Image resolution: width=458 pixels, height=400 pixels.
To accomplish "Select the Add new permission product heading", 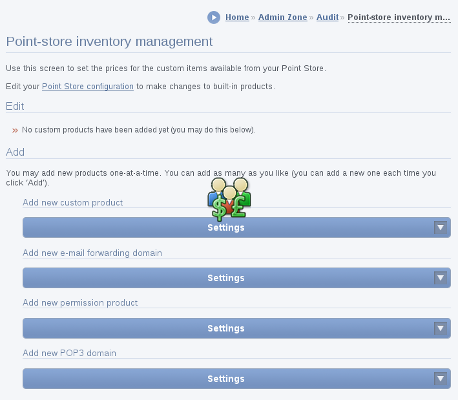I will 80,303.
